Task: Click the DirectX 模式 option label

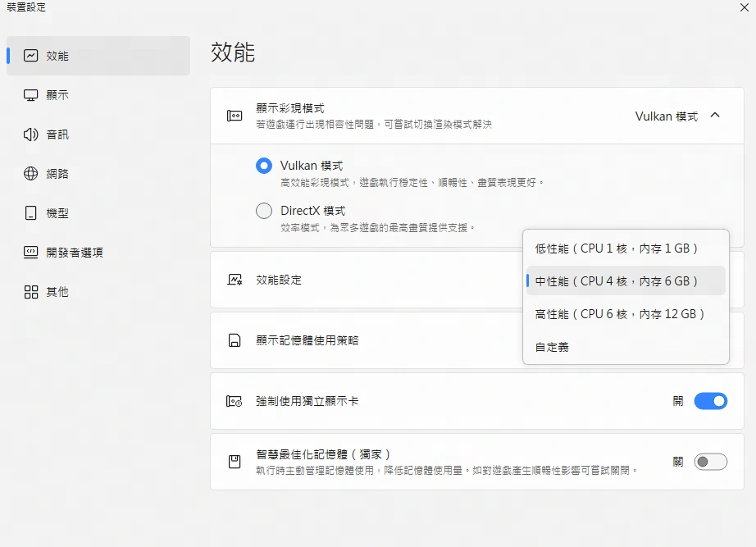Action: (x=313, y=211)
